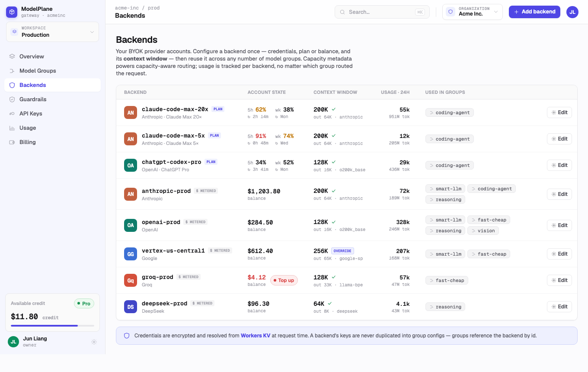
Task: Edit the groq-prod backend
Action: point(559,280)
